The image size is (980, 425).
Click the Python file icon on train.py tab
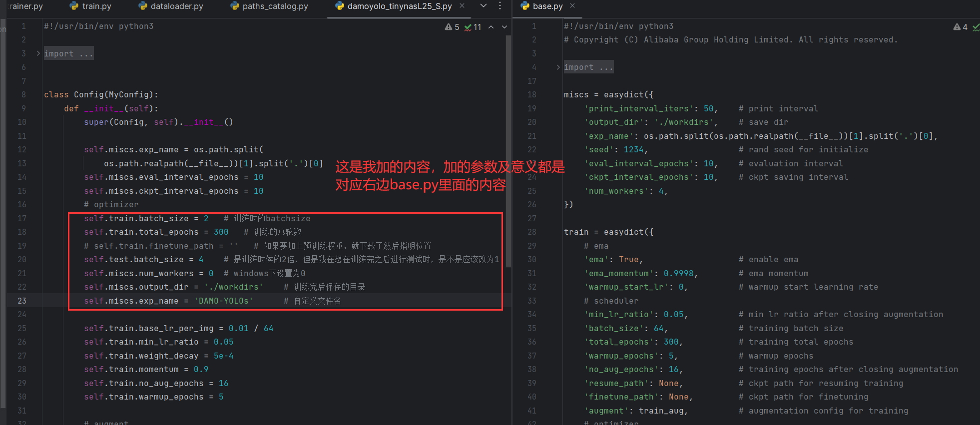point(74,6)
